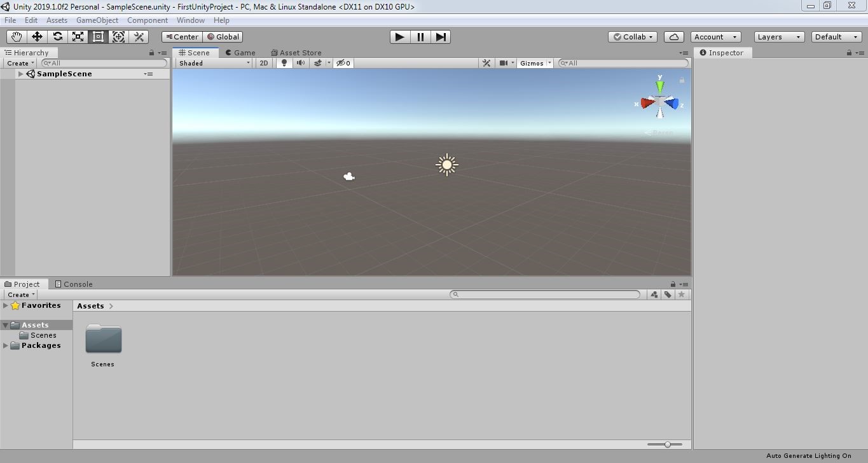The width and height of the screenshot is (868, 463).
Task: Select the Hand tool for panning
Action: point(16,36)
